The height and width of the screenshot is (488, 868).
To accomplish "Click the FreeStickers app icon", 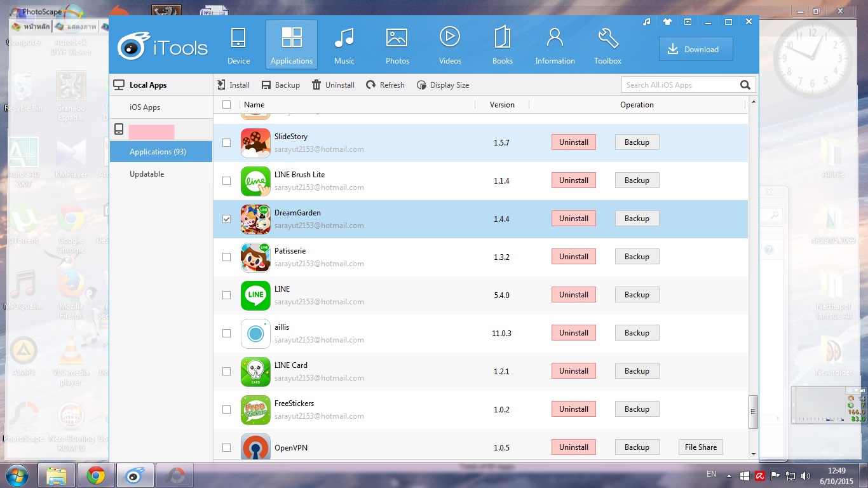I will (255, 410).
